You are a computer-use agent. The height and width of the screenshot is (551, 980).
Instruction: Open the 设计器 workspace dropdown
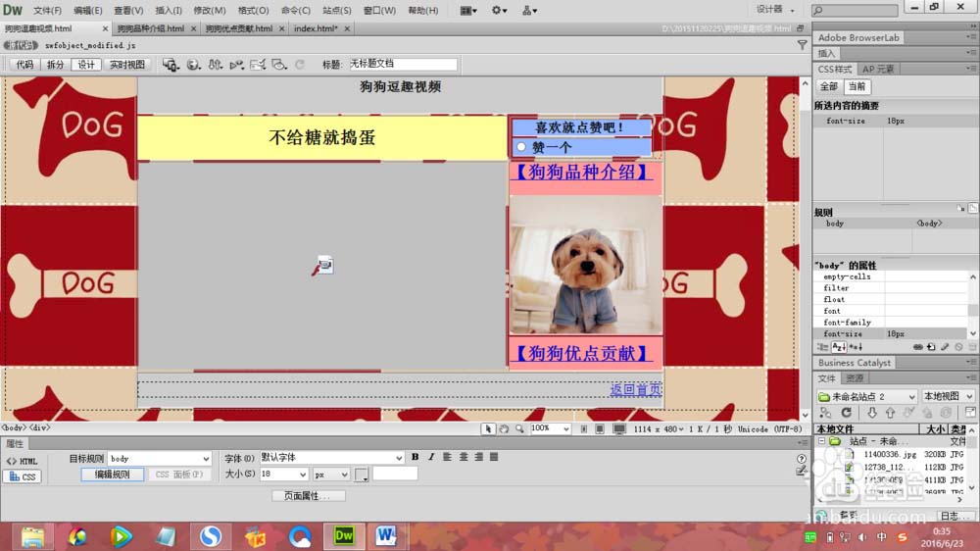775,10
